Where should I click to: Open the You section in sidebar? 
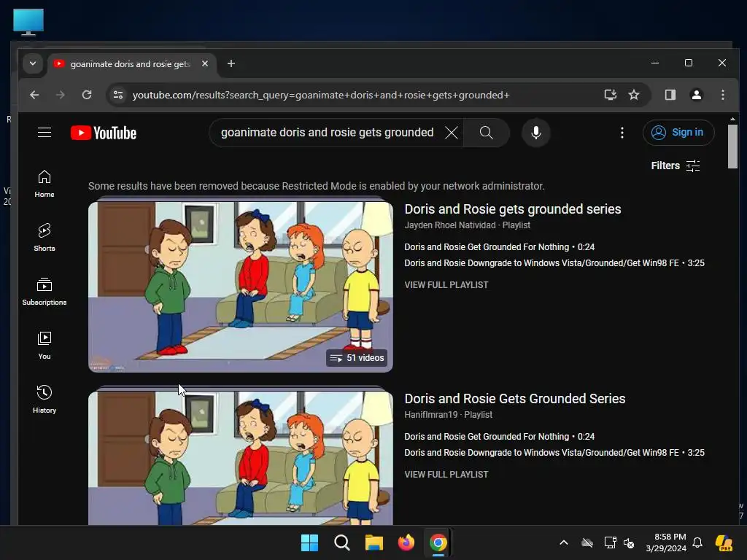tap(44, 345)
